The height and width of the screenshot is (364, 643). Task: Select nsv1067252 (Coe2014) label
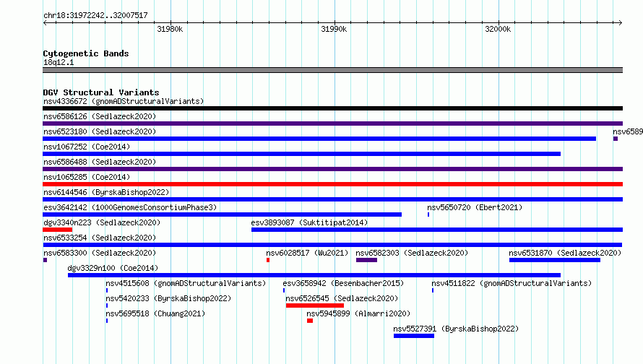click(x=87, y=147)
